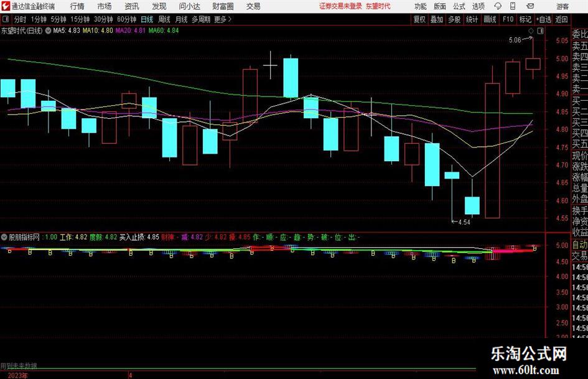Click the 返回 back button
The width and height of the screenshot is (588, 379).
[x=561, y=19]
